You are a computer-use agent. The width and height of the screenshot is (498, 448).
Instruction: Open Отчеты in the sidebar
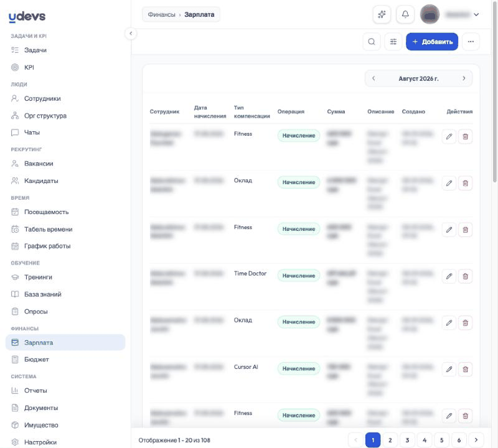(x=35, y=391)
